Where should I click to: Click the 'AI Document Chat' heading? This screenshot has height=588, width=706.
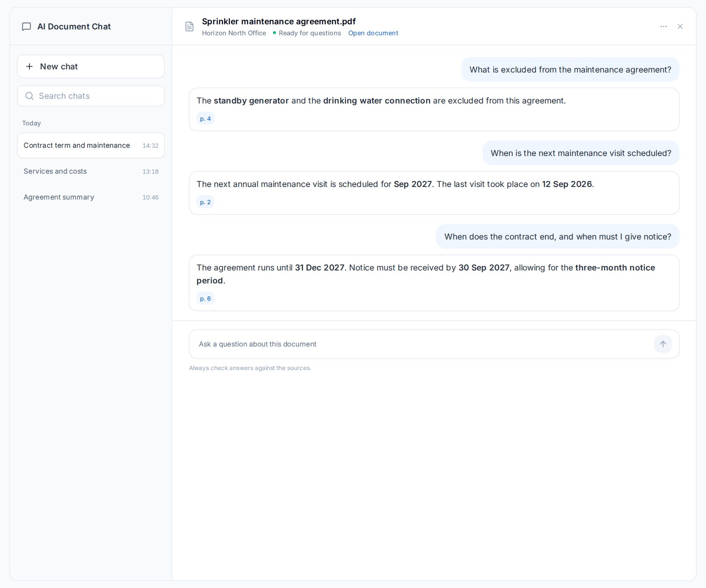[x=74, y=27]
